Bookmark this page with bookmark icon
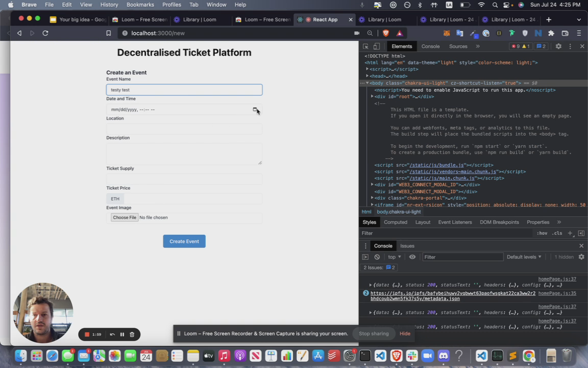The width and height of the screenshot is (588, 368). tap(108, 33)
